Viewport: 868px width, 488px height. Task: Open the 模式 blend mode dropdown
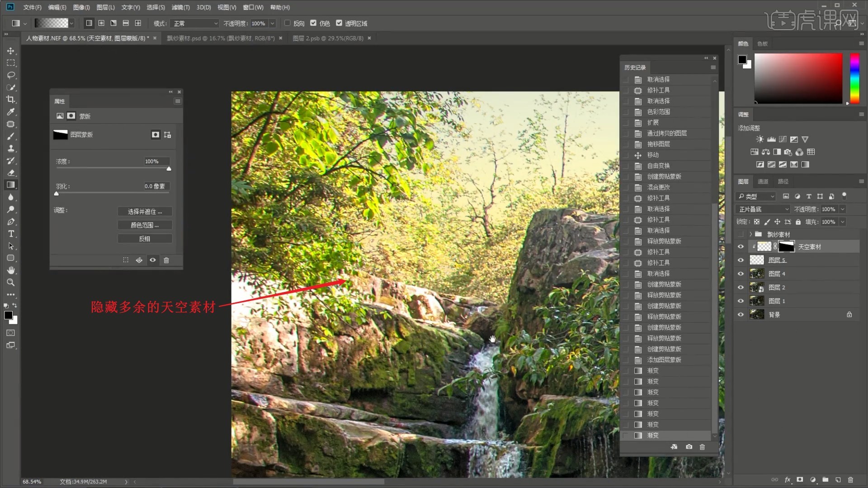(195, 23)
